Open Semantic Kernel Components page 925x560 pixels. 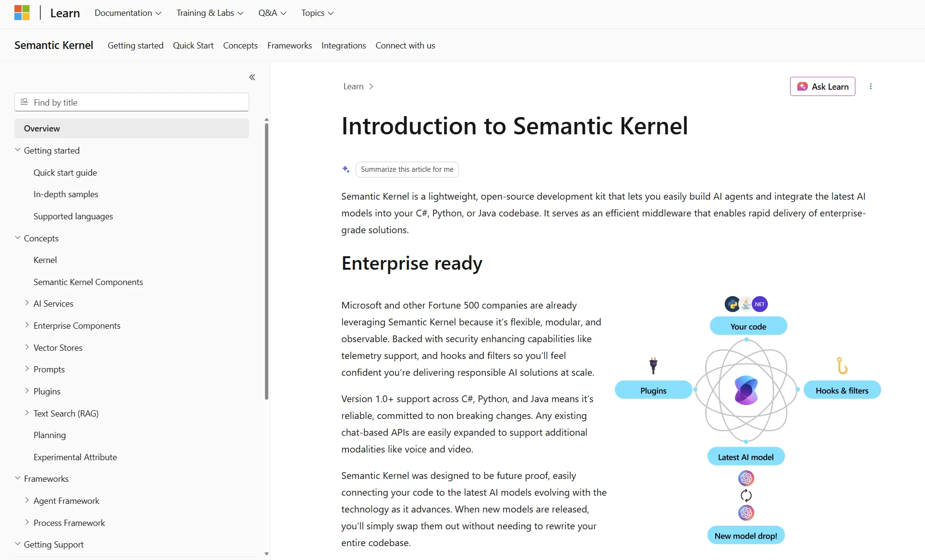(88, 282)
